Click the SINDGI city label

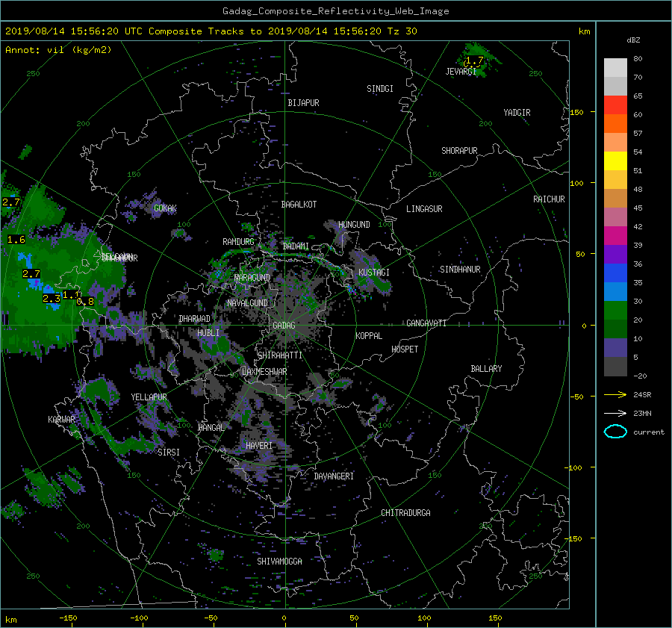(x=380, y=89)
